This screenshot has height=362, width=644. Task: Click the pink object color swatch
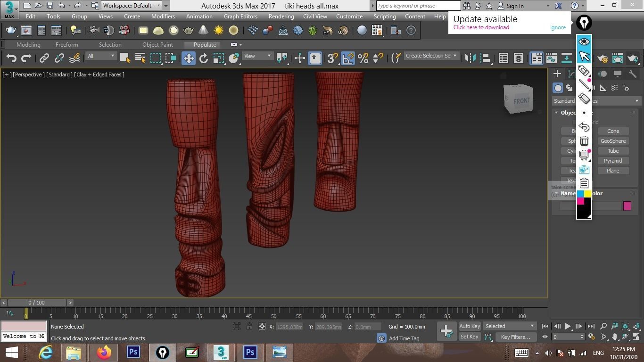(627, 206)
